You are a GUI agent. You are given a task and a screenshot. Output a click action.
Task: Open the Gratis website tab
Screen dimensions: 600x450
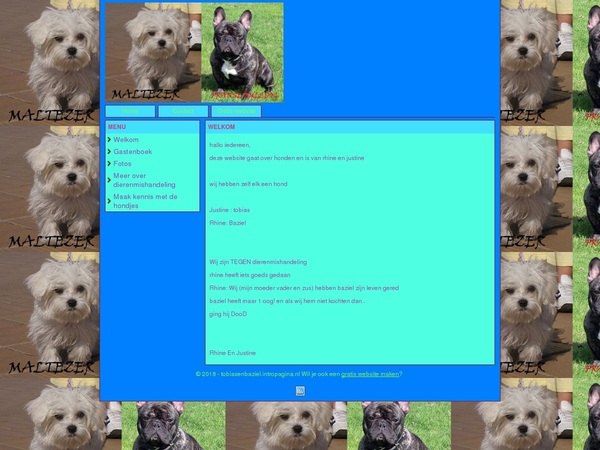[236, 111]
